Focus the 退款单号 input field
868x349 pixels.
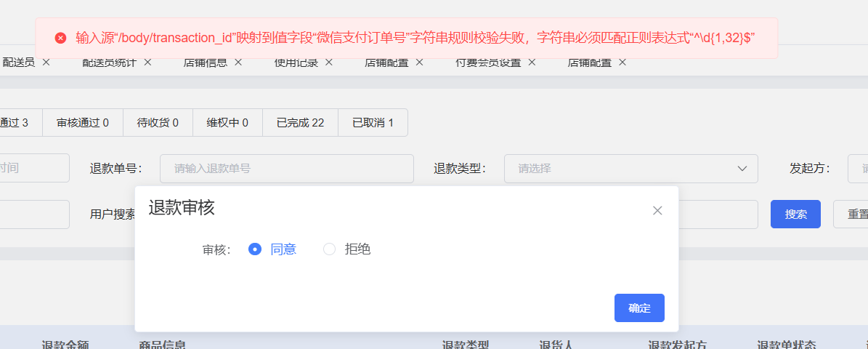[x=287, y=169]
